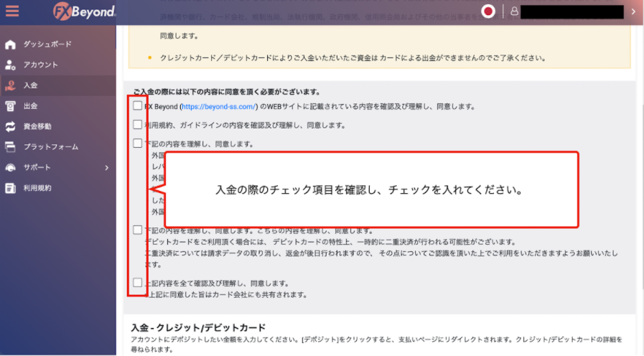The width and height of the screenshot is (644, 356).
Task: Click the 入金 - クレジット/デビットカード heading
Action: tap(198, 328)
